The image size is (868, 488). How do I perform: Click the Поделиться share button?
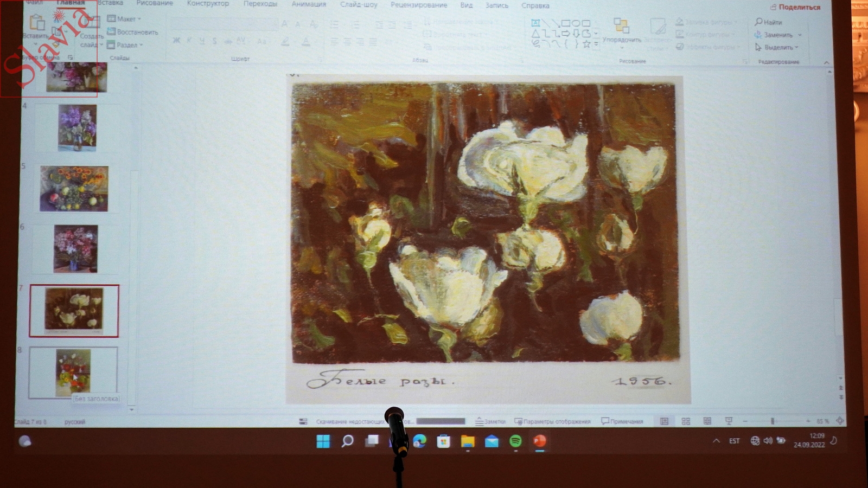coord(795,7)
